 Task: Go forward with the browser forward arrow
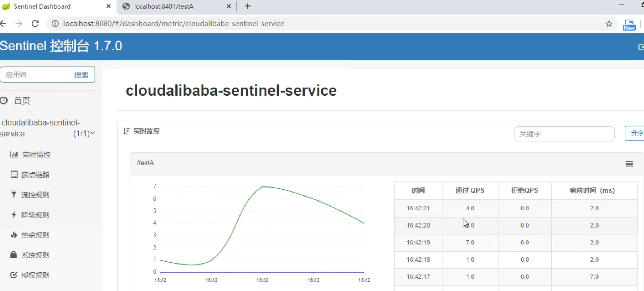19,24
